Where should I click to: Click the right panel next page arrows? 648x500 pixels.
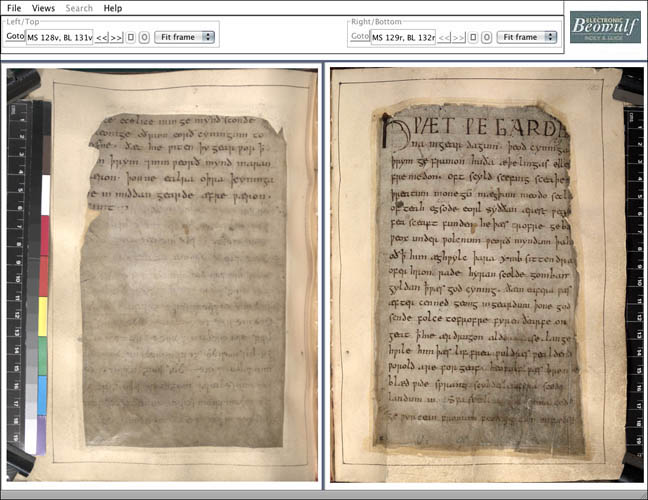(x=458, y=37)
